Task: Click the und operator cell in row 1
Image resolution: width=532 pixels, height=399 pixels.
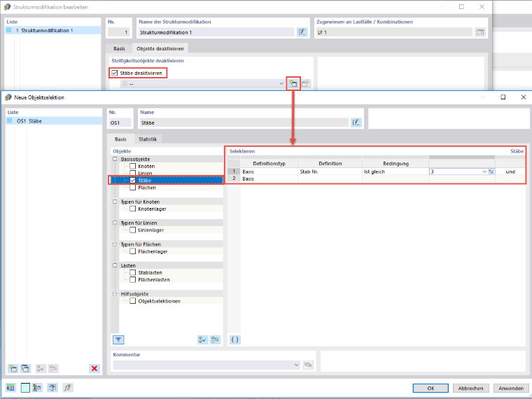Action: click(x=510, y=171)
